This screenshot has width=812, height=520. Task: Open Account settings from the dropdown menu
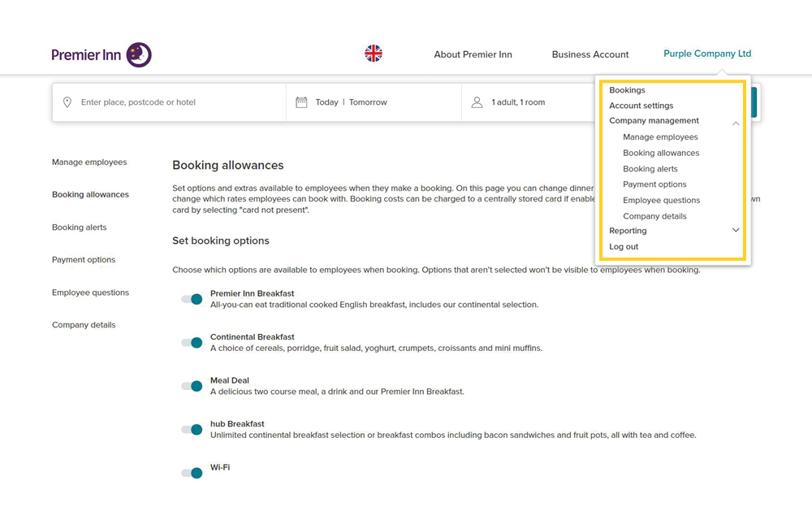(641, 106)
